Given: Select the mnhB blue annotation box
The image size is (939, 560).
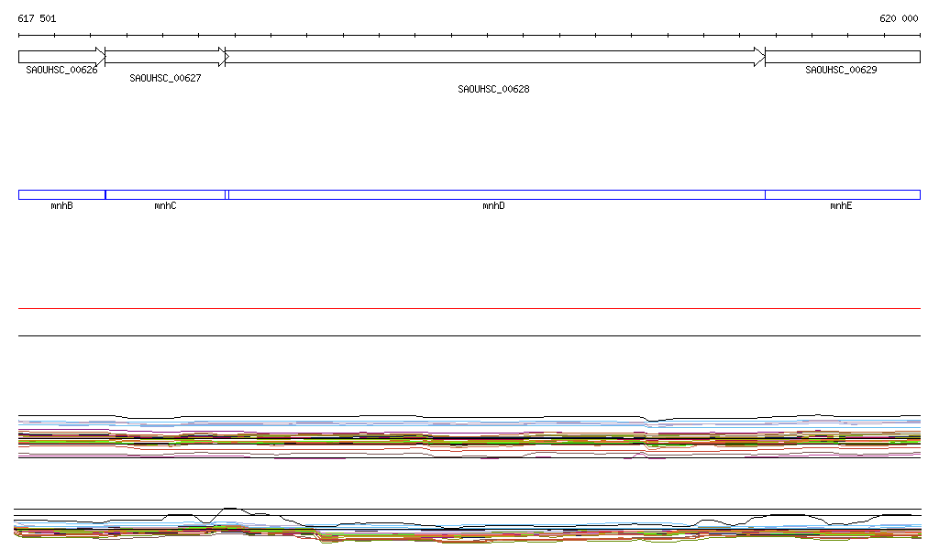Looking at the screenshot, I should pyautogui.click(x=61, y=194).
